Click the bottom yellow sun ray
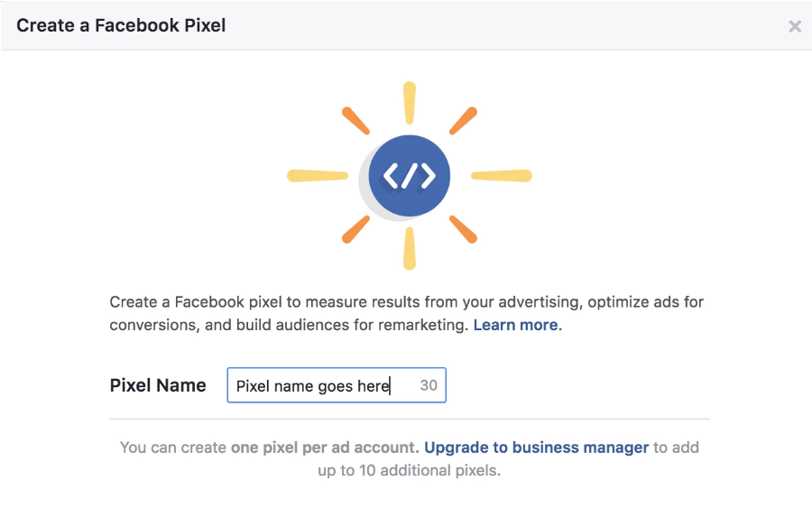 tap(410, 248)
